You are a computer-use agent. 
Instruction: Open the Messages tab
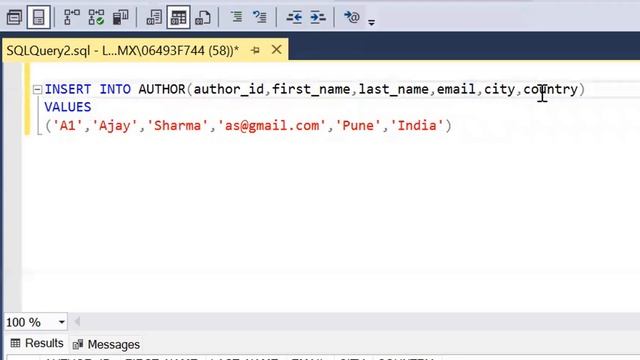point(107,344)
